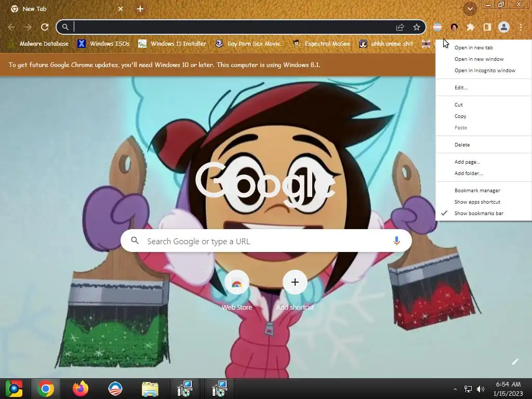The height and width of the screenshot is (399, 532).
Task: Choose Open in Incognito window
Action: 484,71
